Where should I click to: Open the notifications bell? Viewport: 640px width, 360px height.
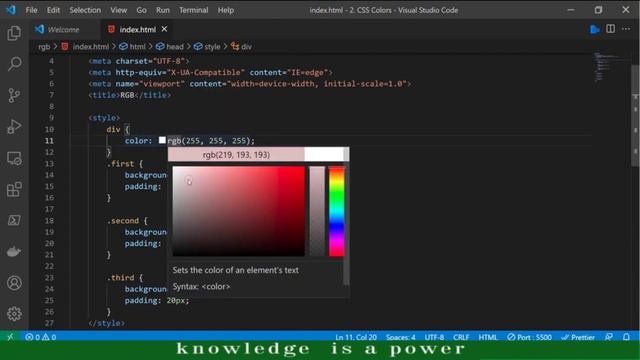(626, 337)
